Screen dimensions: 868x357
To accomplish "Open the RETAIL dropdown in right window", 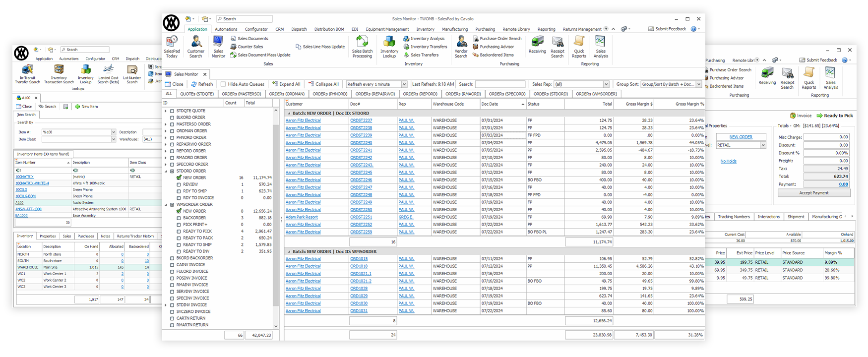I will 763,145.
